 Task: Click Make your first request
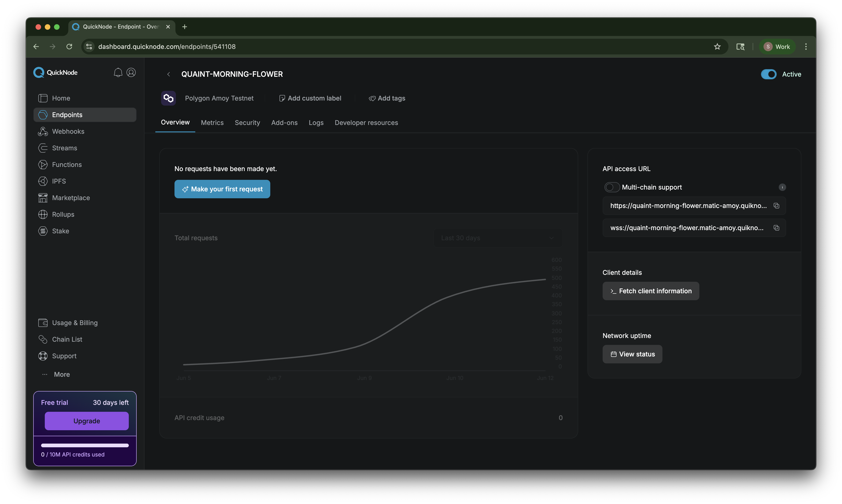point(222,189)
